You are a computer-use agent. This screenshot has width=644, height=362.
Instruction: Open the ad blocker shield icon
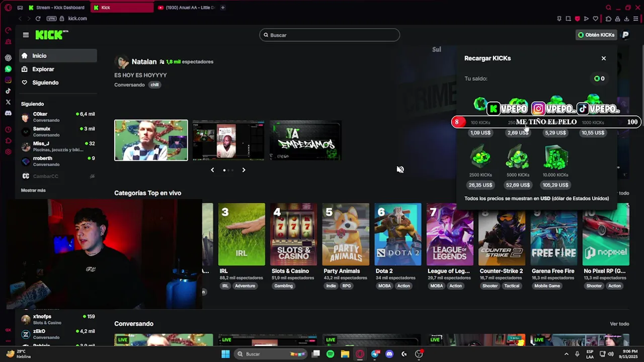click(x=577, y=19)
